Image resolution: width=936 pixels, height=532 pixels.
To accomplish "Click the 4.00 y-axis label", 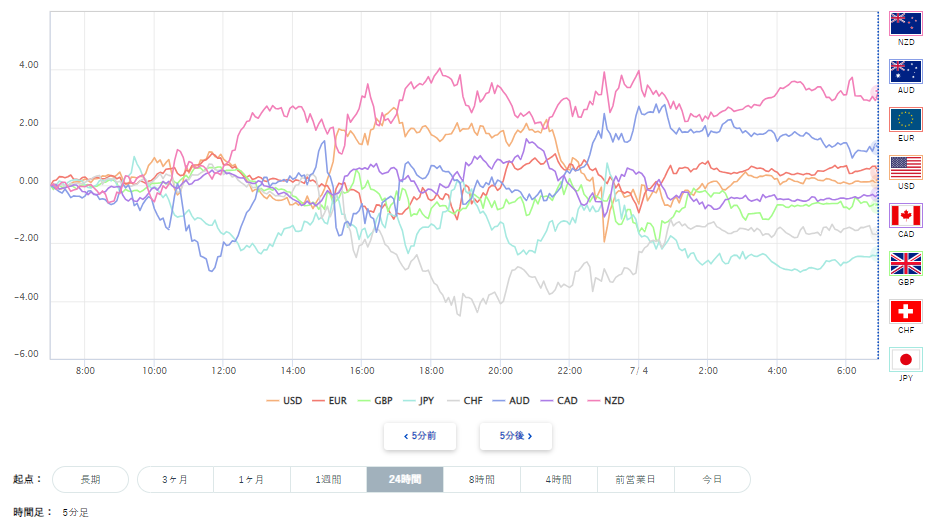I will (29, 65).
